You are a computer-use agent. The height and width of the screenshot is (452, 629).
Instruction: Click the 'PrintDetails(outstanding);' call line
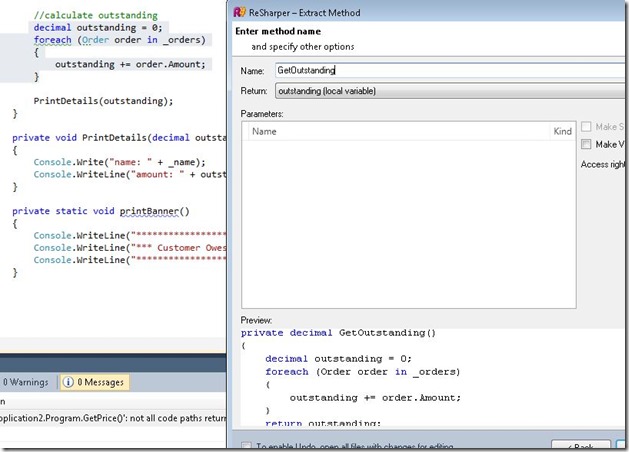coord(103,101)
